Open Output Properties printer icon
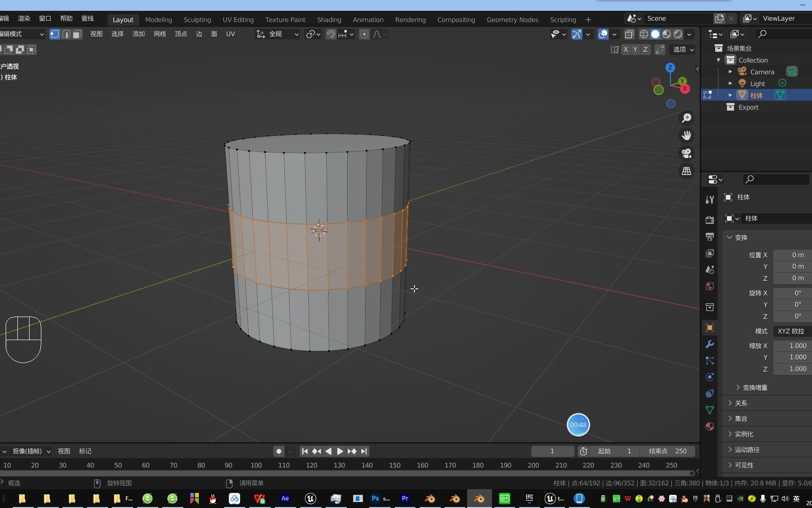Image resolution: width=812 pixels, height=508 pixels. pyautogui.click(x=710, y=237)
